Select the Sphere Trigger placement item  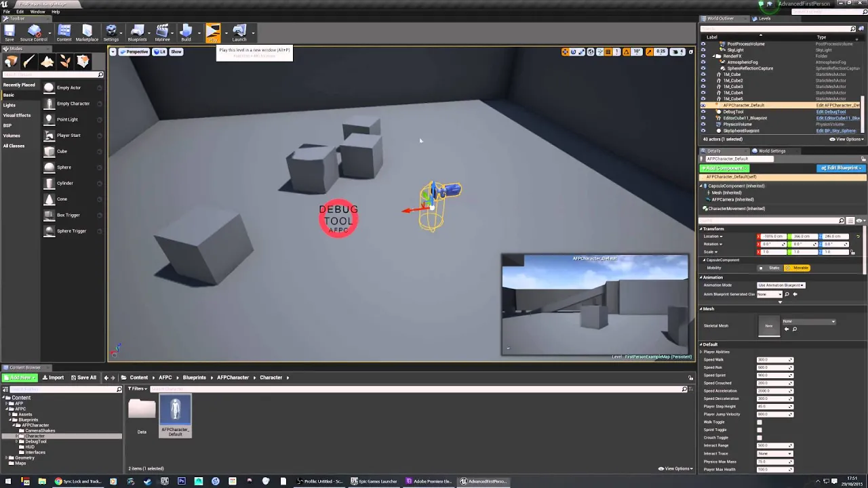click(x=71, y=230)
